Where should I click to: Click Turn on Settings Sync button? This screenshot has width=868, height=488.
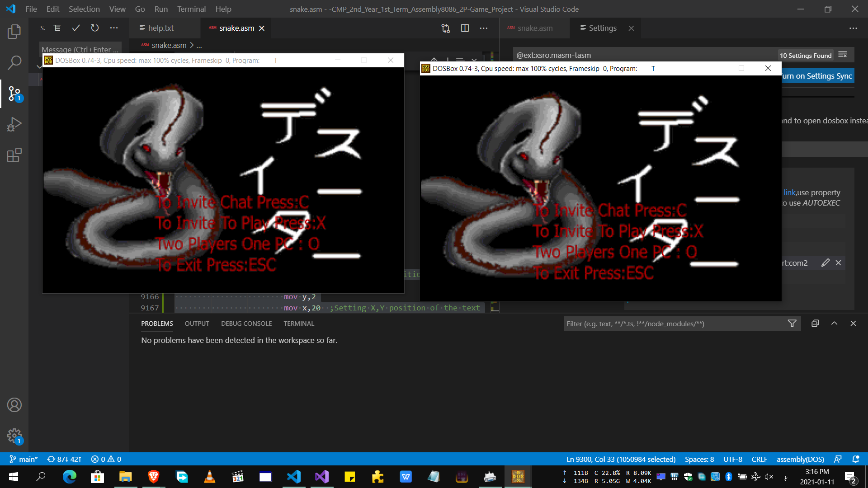[x=817, y=76]
